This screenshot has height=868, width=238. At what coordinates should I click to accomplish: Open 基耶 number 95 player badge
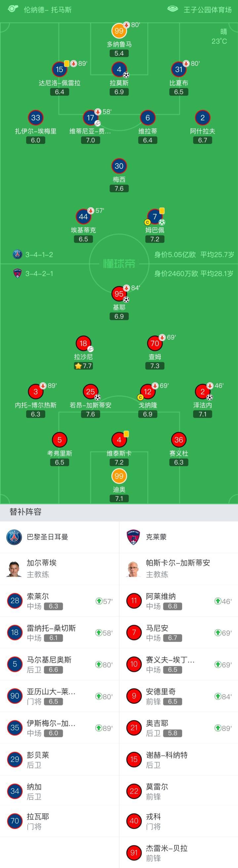tap(119, 294)
